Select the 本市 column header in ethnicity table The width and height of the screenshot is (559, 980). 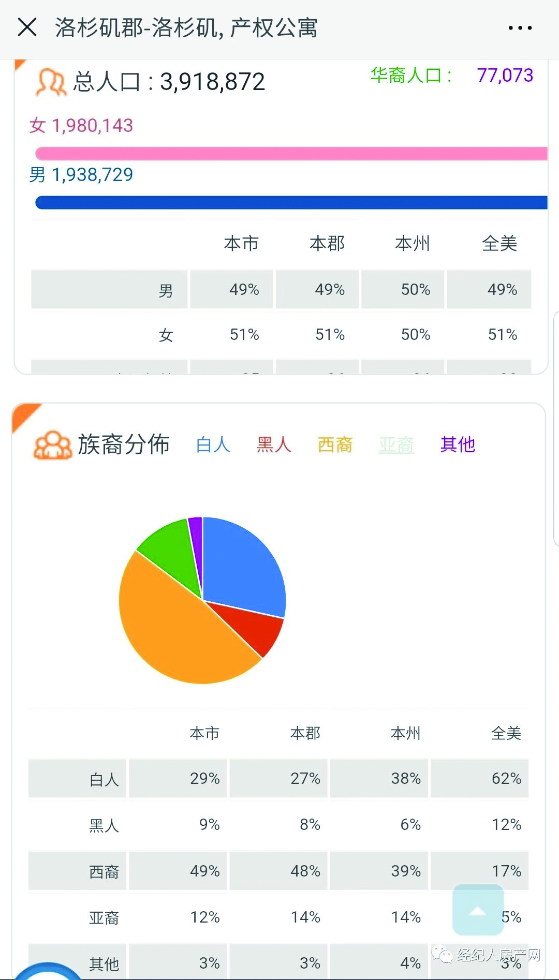pyautogui.click(x=204, y=733)
